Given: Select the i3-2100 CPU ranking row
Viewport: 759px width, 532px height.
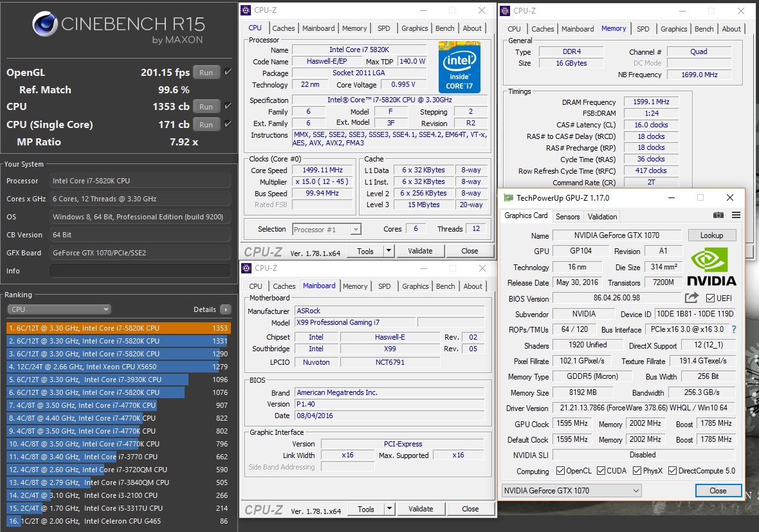Looking at the screenshot, I should (x=118, y=495).
